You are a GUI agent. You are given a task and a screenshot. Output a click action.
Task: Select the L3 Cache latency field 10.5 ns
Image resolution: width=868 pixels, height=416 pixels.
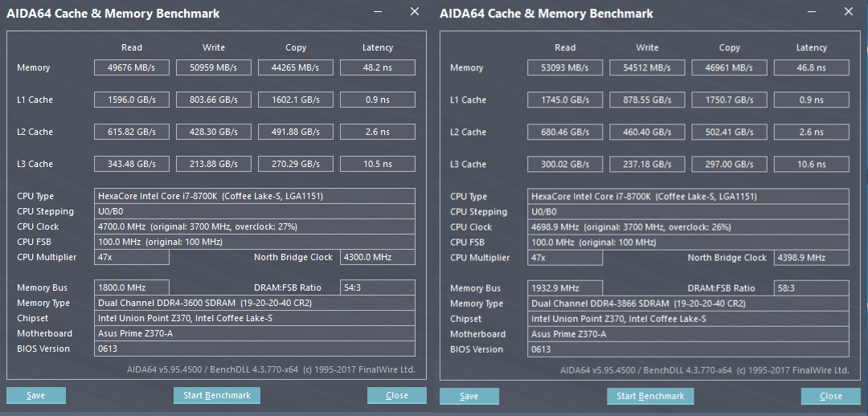point(377,164)
